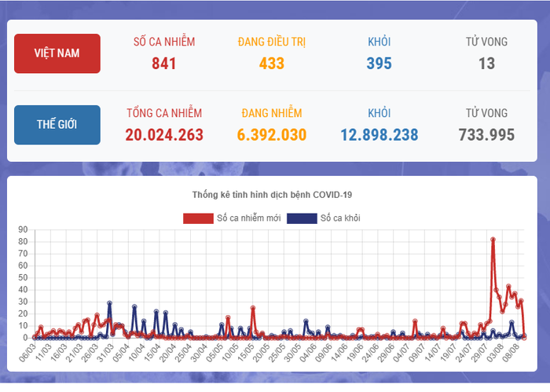
Task: Toggle the Số ca nhiễm mới legend label
Action: click(x=249, y=218)
